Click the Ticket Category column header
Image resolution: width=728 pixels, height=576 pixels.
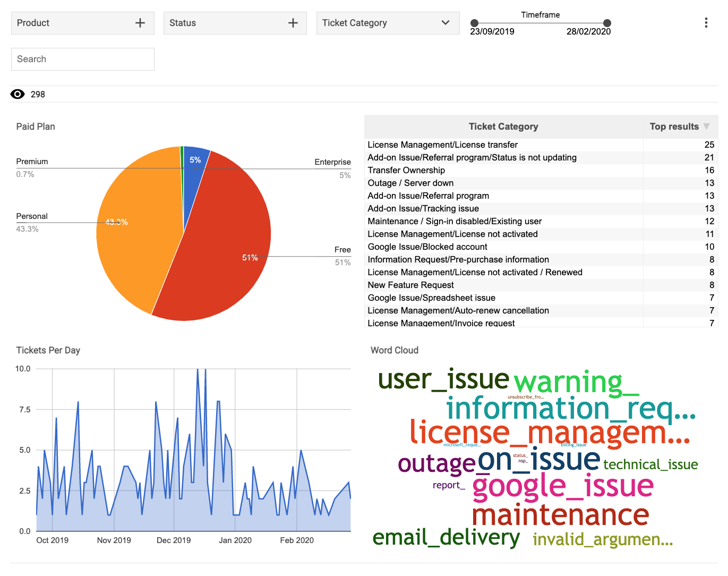503,126
